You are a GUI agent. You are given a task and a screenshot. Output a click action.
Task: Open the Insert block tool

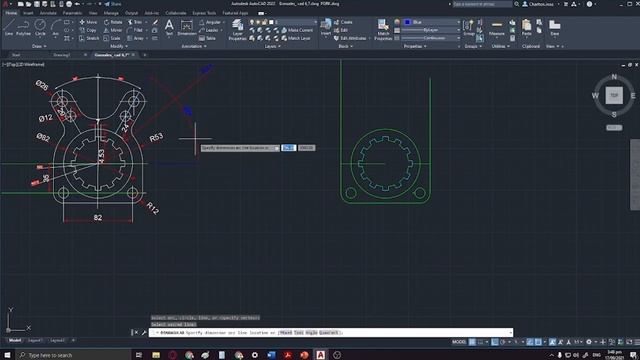pyautogui.click(x=326, y=27)
